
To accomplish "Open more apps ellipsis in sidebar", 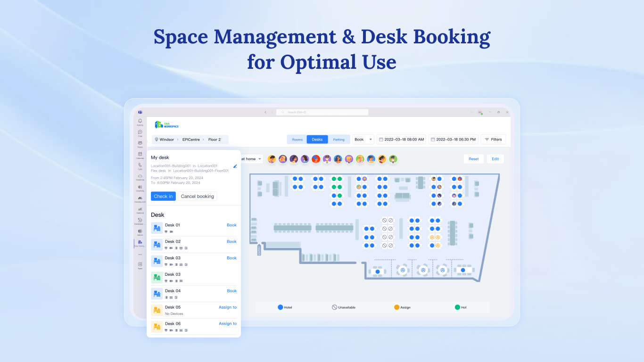I will tap(140, 254).
